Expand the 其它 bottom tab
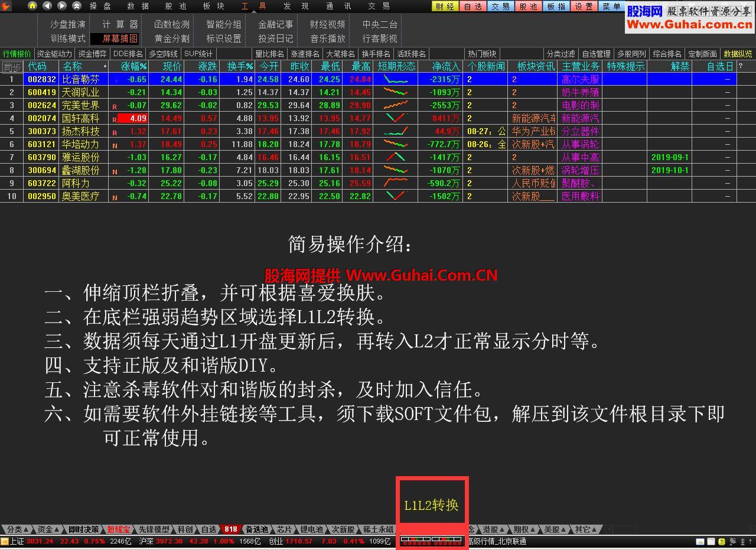Screen dimensions: 756x550 (x=585, y=529)
